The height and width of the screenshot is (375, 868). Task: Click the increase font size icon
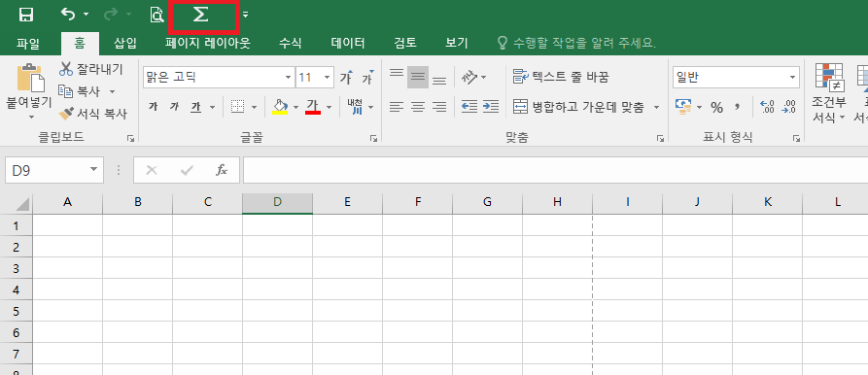pos(347,78)
